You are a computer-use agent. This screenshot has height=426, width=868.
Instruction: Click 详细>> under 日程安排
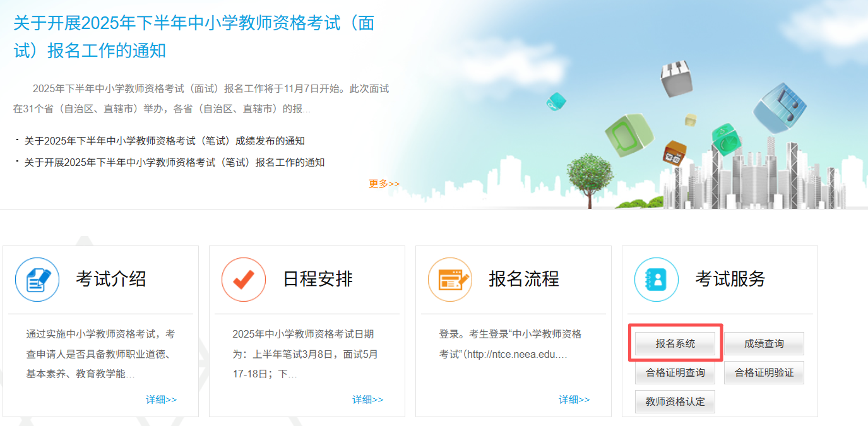(367, 399)
